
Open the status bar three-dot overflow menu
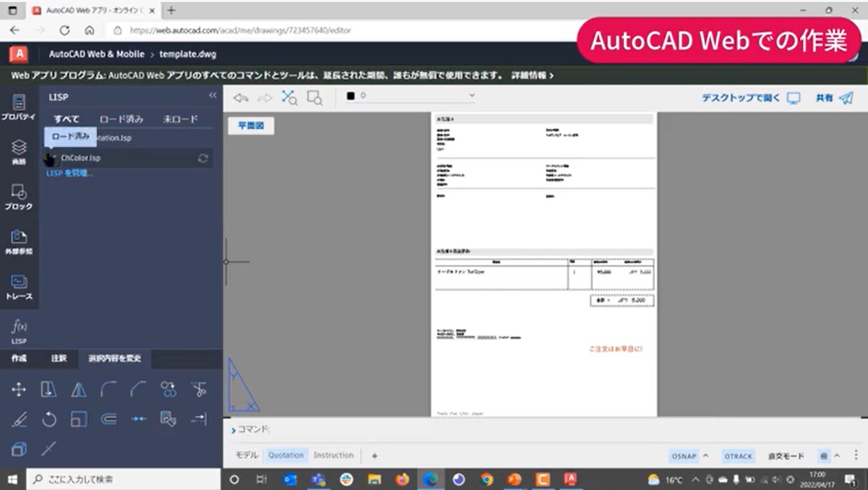[x=857, y=456]
